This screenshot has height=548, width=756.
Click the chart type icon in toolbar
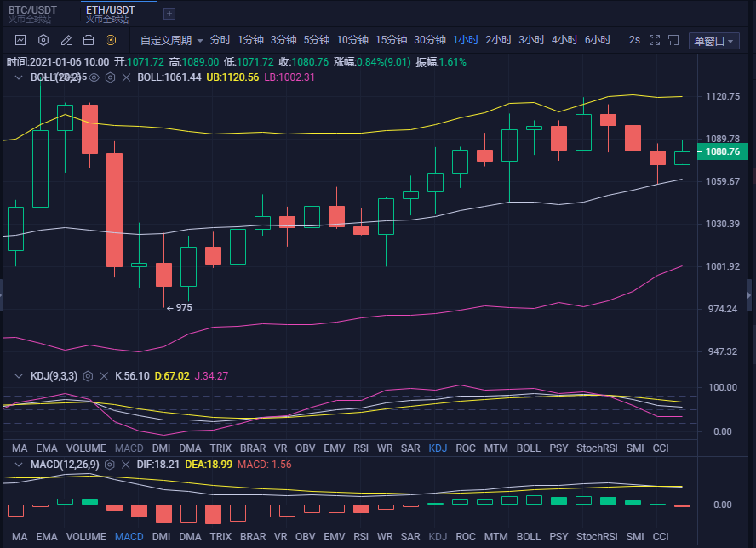coord(20,40)
